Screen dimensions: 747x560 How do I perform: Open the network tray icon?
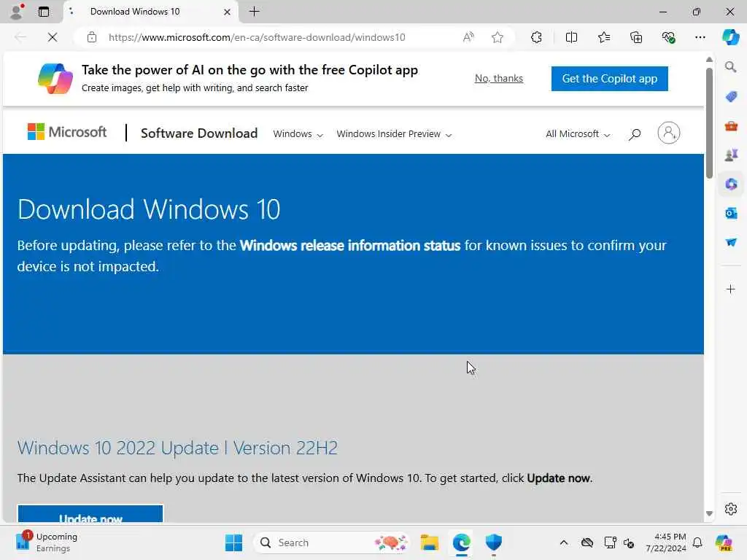coord(610,542)
